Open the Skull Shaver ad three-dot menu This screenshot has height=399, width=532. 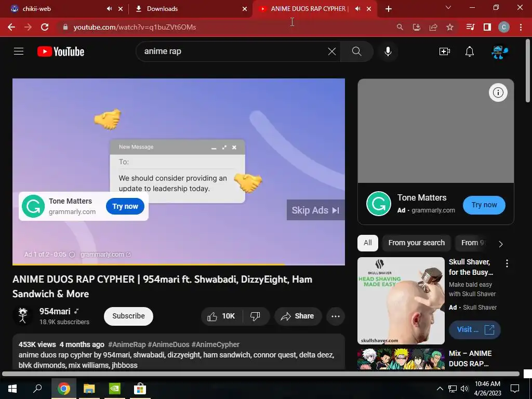point(507,263)
